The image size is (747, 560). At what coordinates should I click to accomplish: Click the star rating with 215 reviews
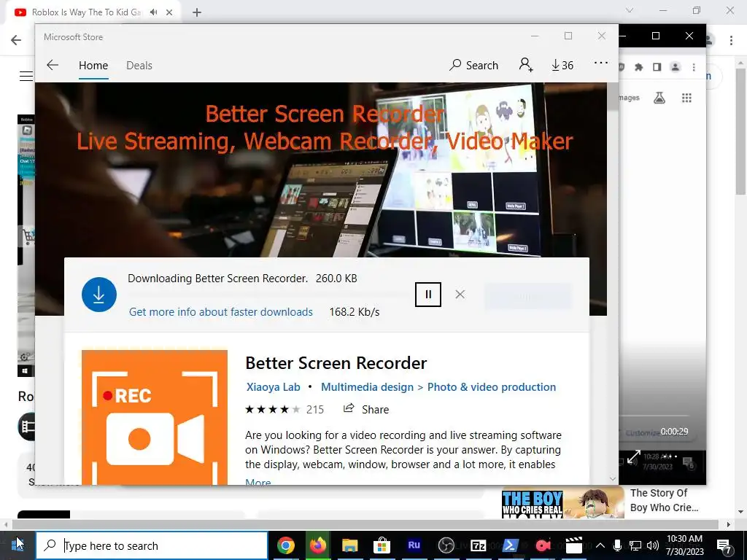(x=284, y=409)
